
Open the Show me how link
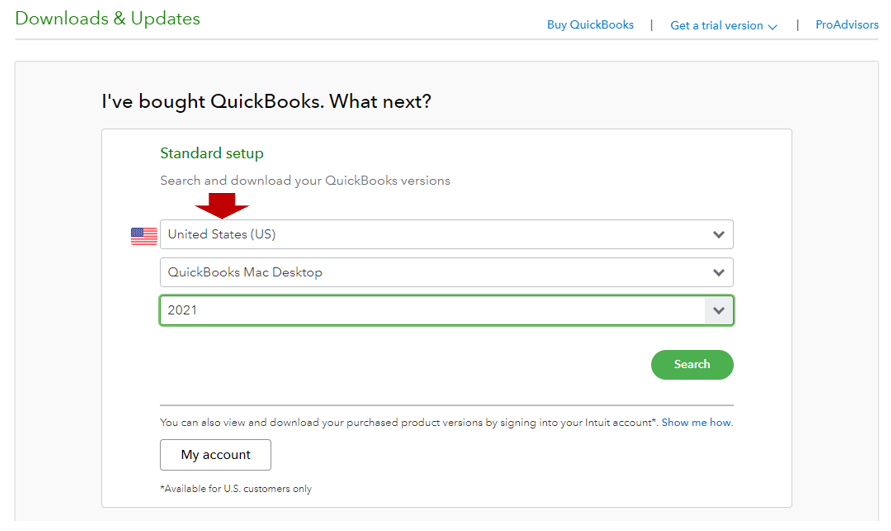(x=697, y=422)
